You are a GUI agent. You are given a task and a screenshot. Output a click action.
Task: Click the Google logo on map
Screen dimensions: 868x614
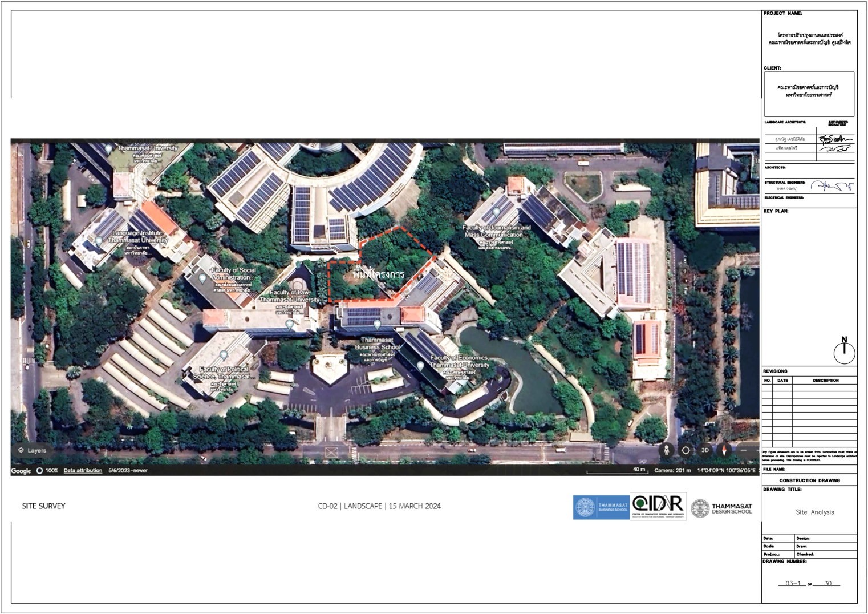(21, 471)
